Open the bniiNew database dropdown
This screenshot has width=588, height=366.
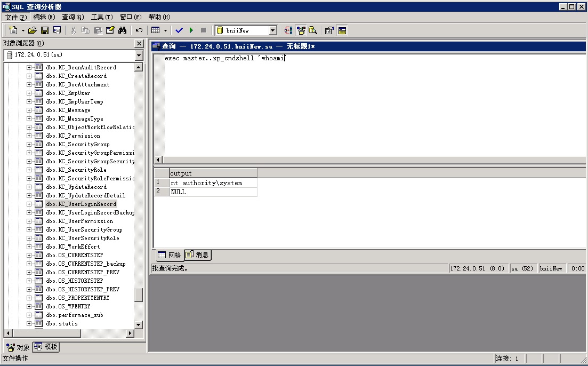[273, 30]
